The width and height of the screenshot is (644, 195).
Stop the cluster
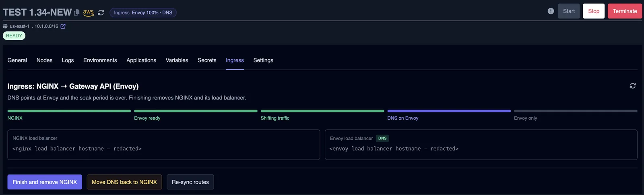[594, 11]
